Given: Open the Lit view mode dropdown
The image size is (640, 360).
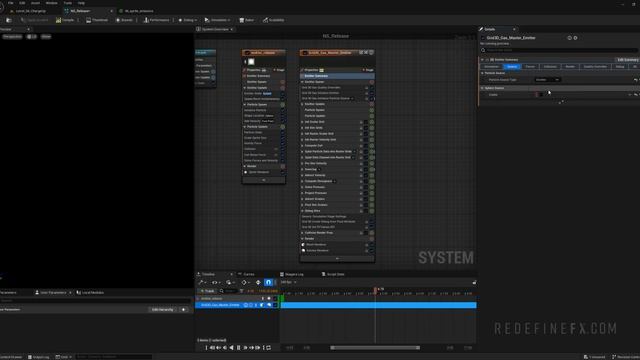Looking at the screenshot, I should [32, 37].
